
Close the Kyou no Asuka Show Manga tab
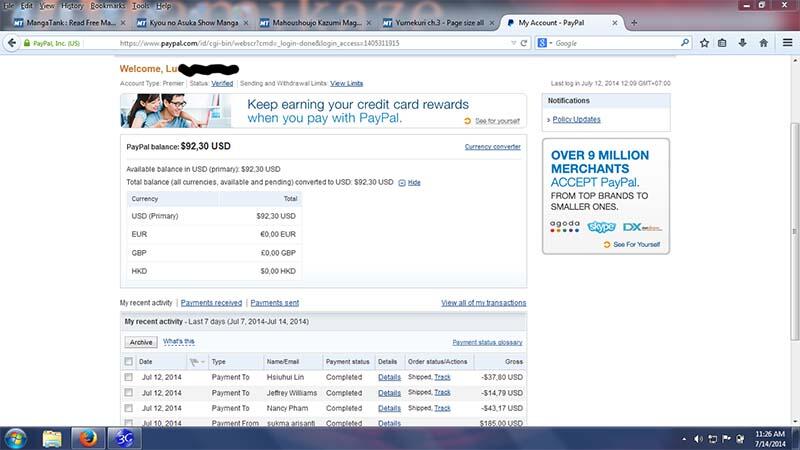246,23
